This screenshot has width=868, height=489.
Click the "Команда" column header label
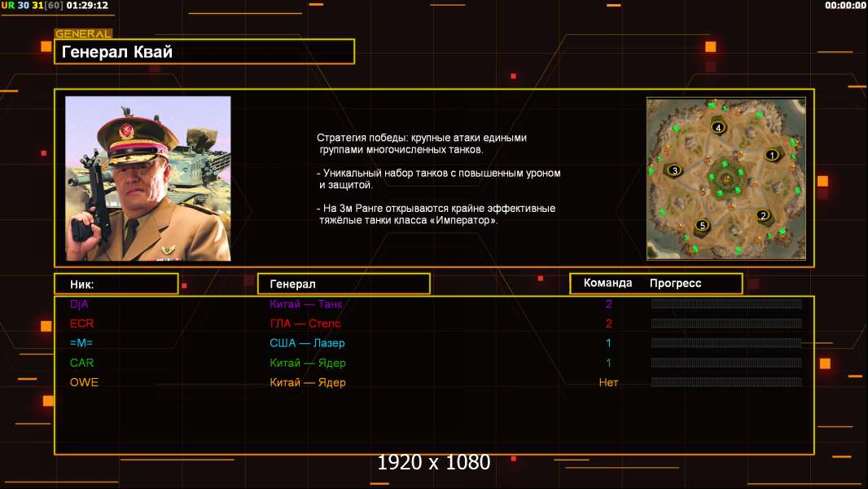click(607, 284)
